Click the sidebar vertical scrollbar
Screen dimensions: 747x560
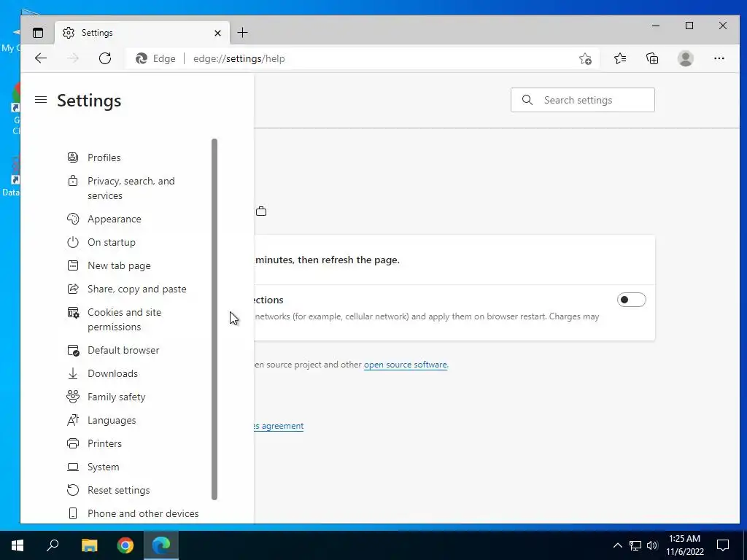coord(214,319)
